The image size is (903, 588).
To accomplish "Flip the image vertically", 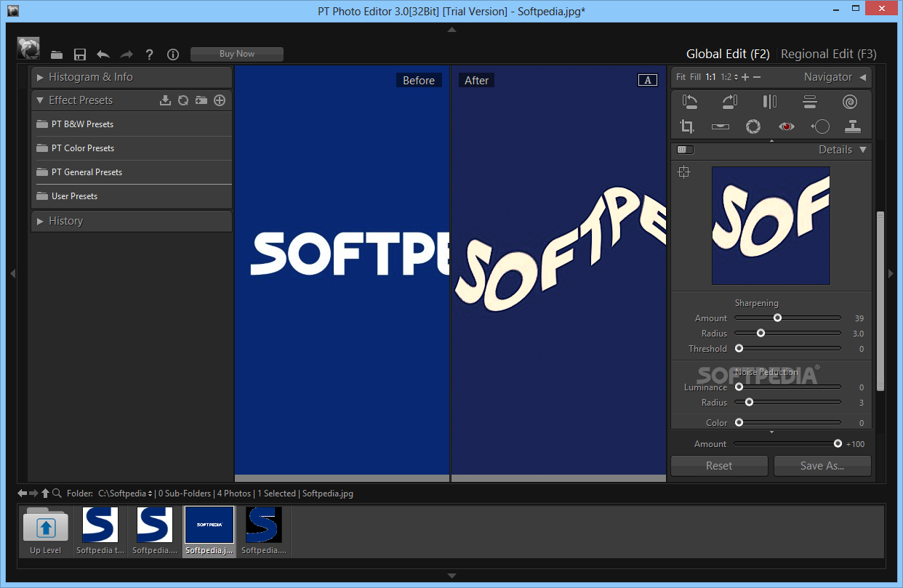I will pyautogui.click(x=810, y=102).
